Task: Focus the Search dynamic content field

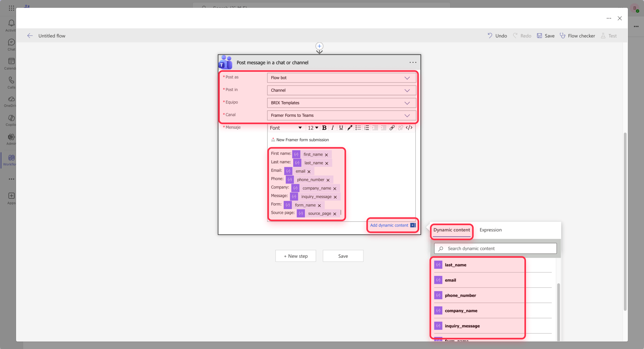Action: (x=495, y=248)
